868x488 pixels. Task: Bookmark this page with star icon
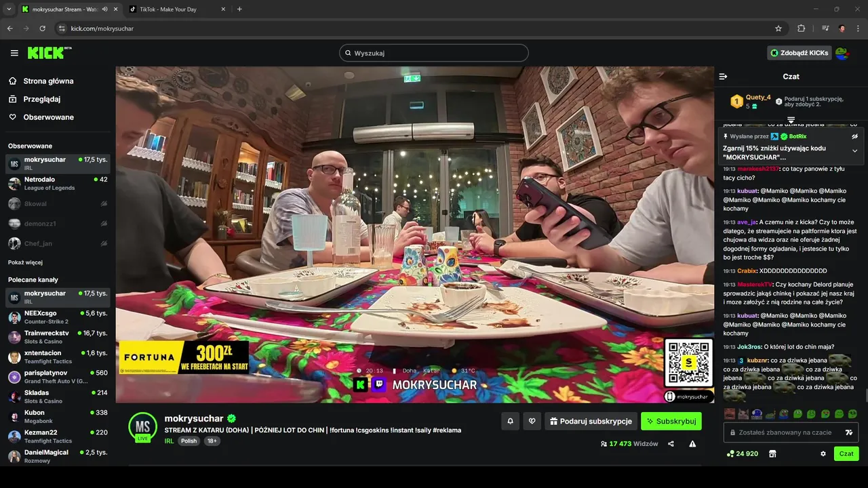click(x=778, y=28)
